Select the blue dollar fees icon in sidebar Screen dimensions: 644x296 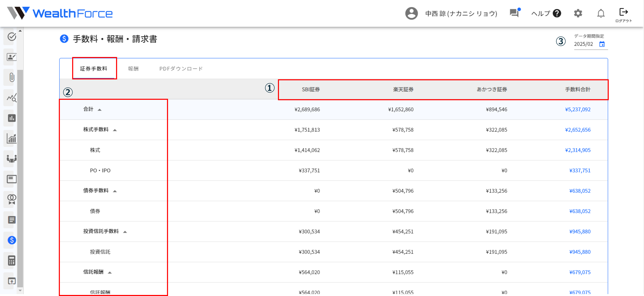(12, 240)
